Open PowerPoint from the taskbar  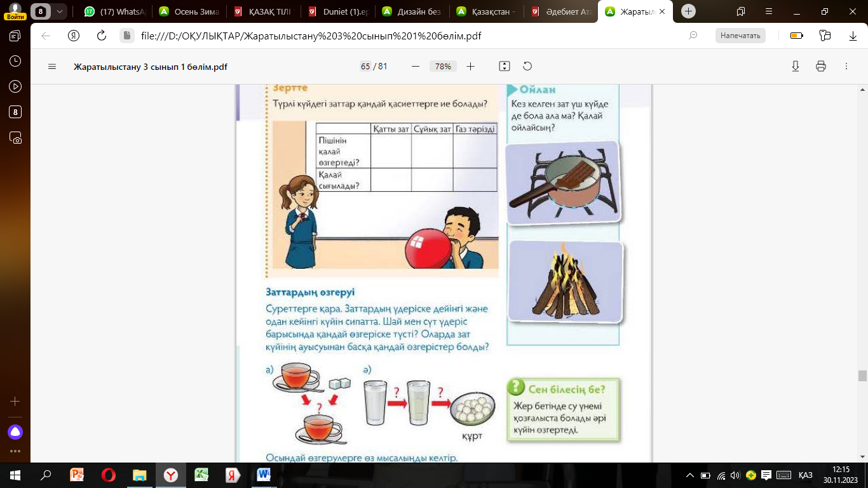click(x=77, y=475)
